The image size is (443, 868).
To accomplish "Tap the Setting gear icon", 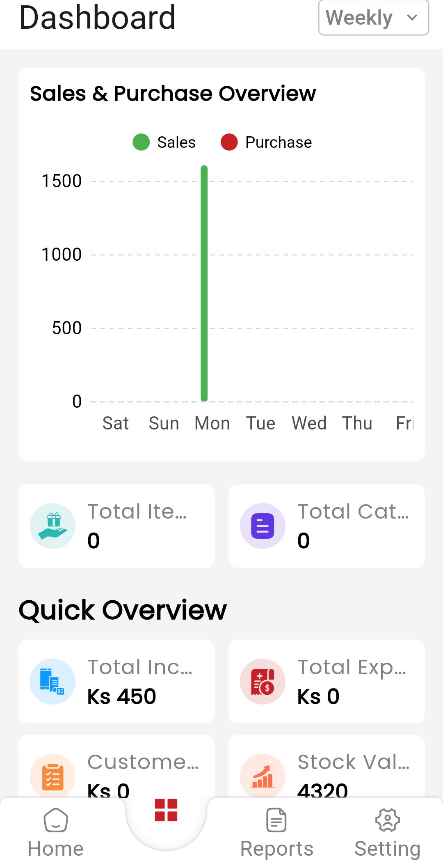I will pos(387,820).
